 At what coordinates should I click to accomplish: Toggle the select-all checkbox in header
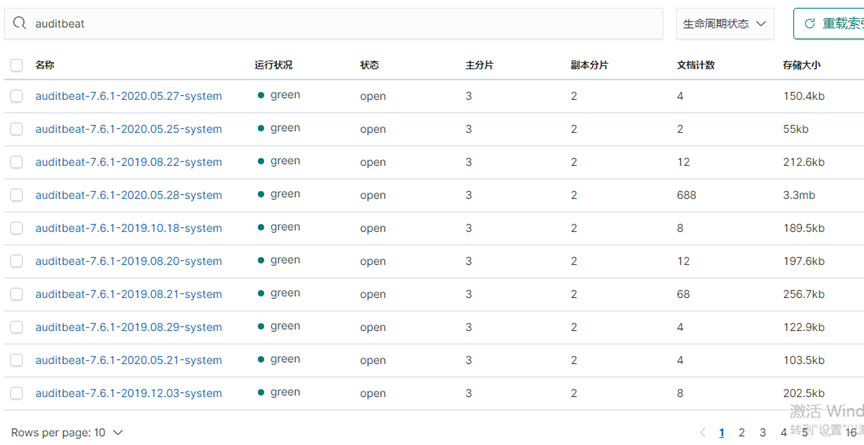tap(17, 65)
